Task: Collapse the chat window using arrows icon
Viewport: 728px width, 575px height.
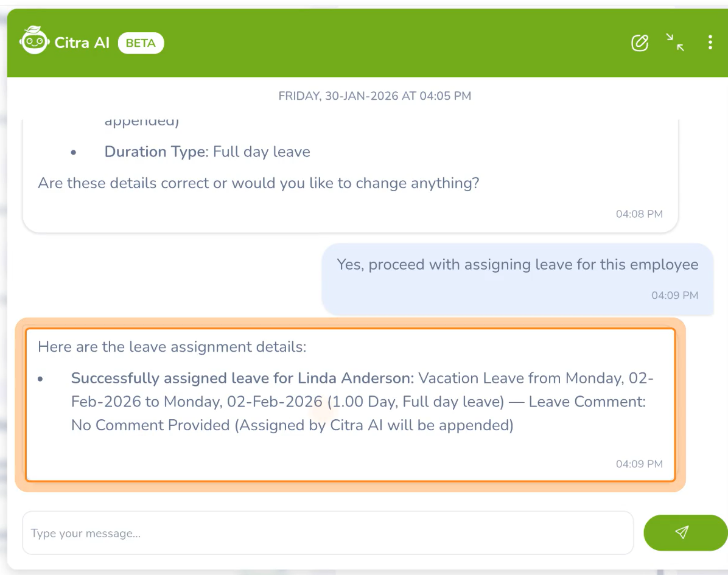Action: (x=674, y=42)
